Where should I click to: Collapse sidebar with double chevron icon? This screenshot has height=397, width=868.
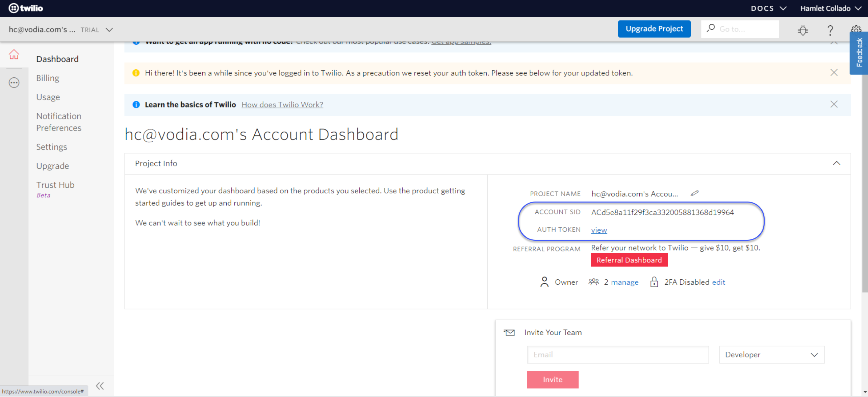tap(100, 386)
